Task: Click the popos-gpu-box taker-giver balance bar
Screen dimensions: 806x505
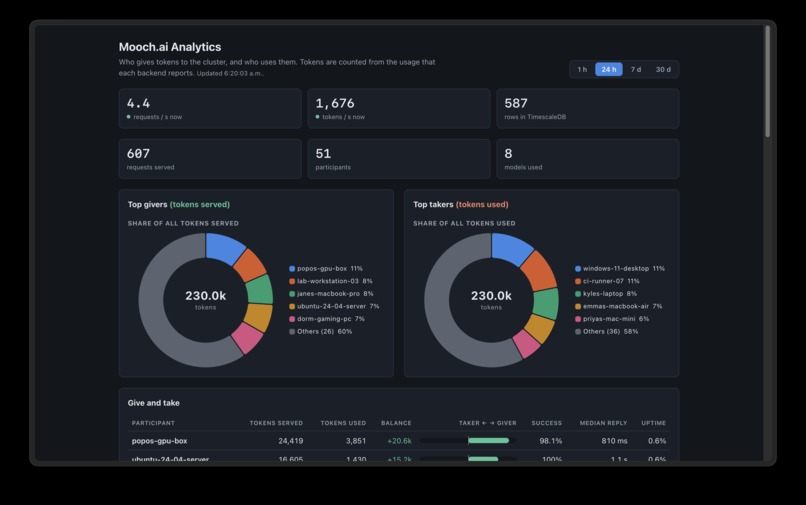Action: 468,441
